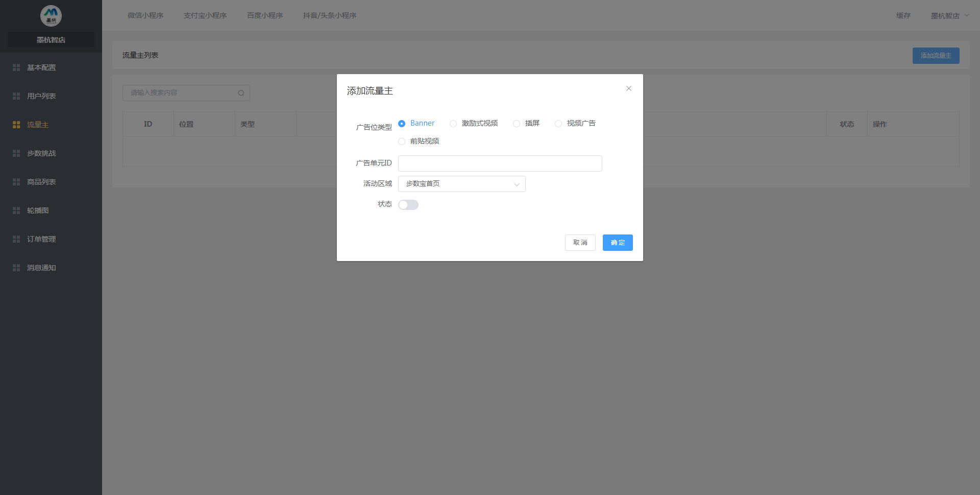
Task: Click the grid icon beside 用户列表
Action: (16, 96)
